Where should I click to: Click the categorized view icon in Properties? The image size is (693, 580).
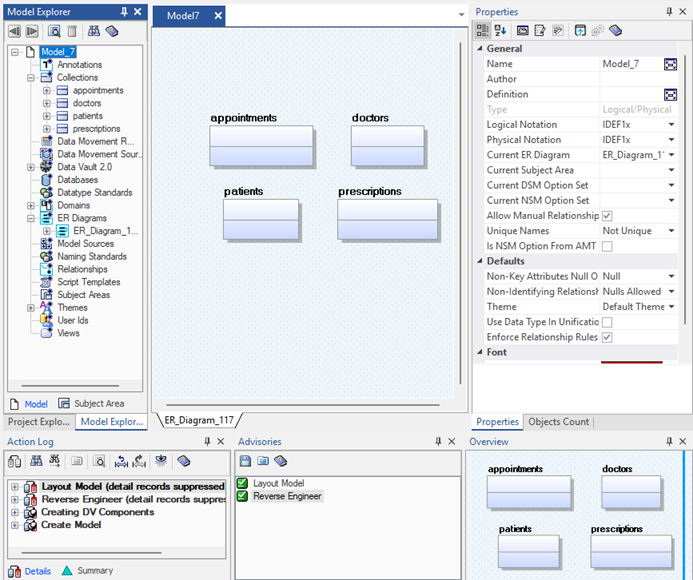click(482, 31)
